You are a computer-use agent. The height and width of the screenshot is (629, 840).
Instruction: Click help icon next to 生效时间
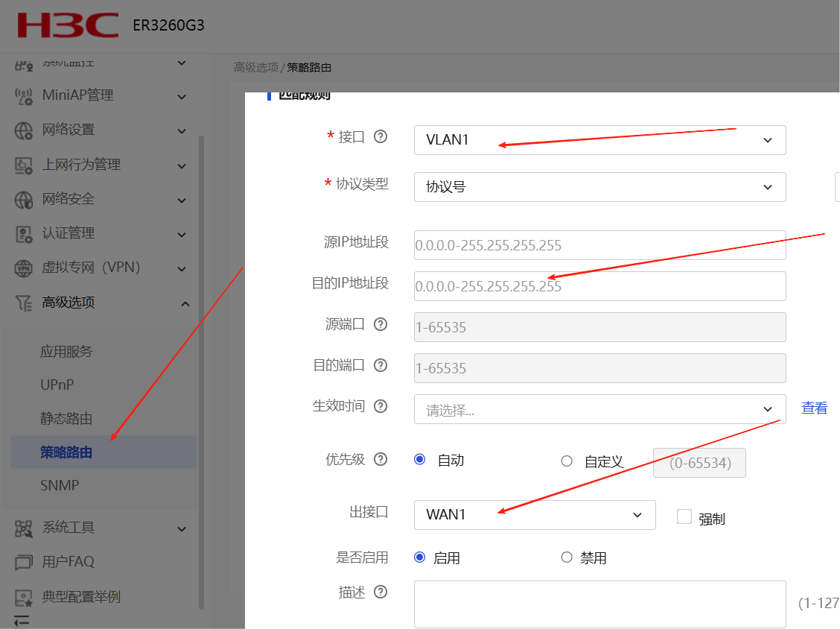381,406
